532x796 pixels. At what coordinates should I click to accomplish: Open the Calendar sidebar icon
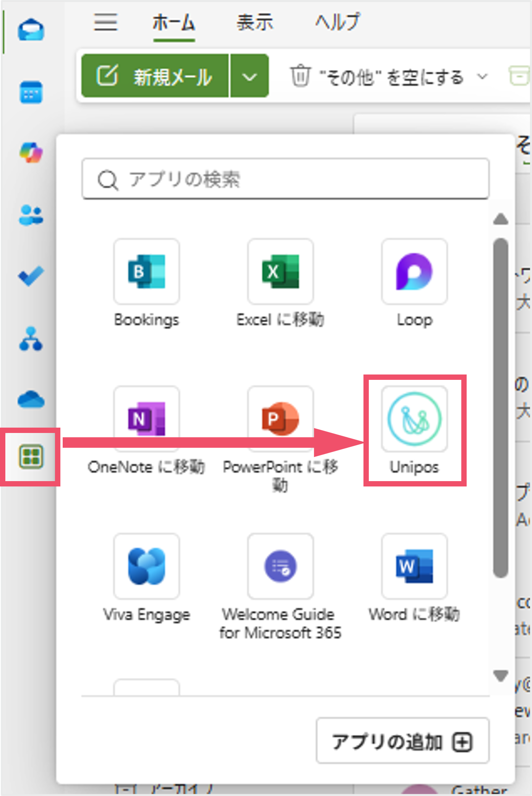click(x=31, y=92)
